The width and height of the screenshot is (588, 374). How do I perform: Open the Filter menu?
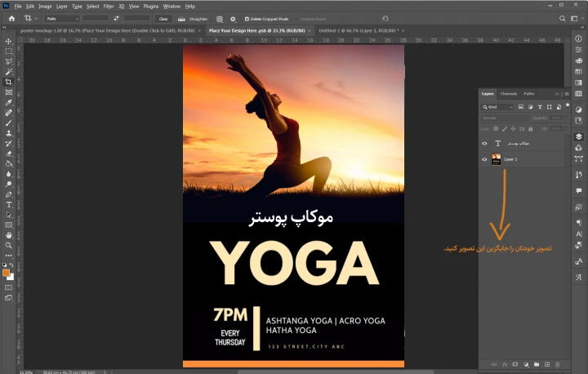pyautogui.click(x=109, y=6)
